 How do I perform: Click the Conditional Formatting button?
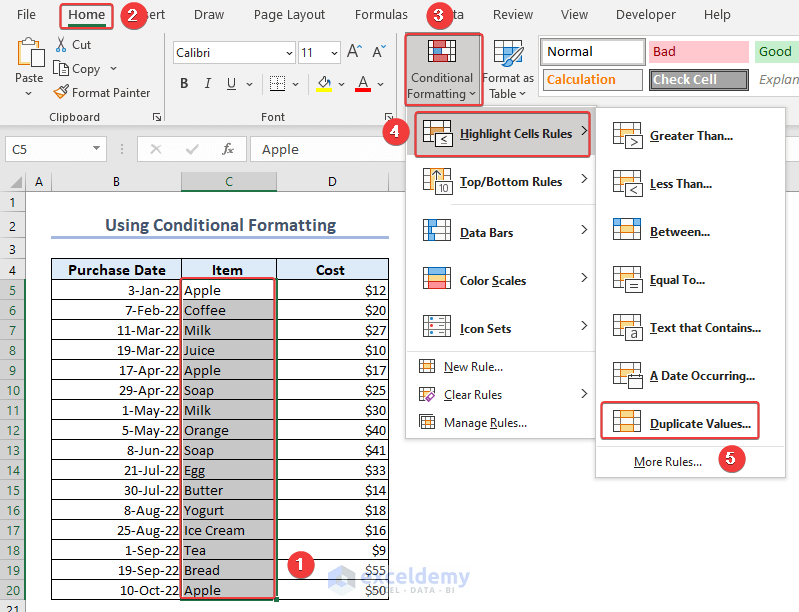click(441, 68)
